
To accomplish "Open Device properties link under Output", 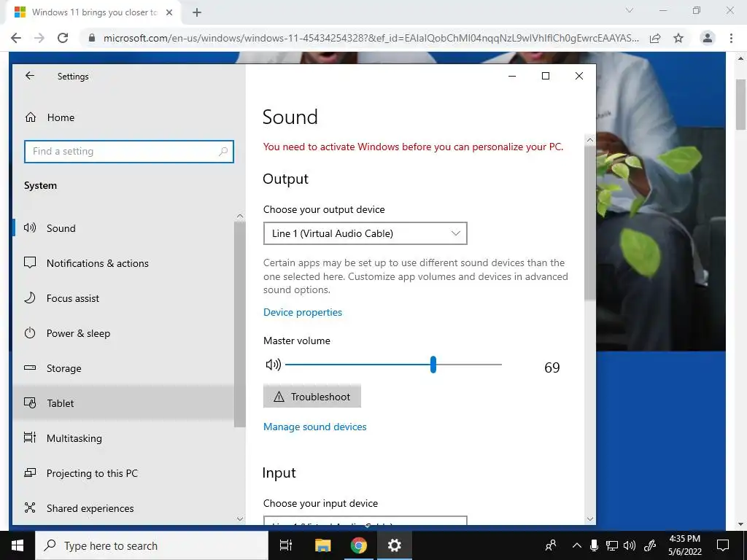I will click(303, 312).
